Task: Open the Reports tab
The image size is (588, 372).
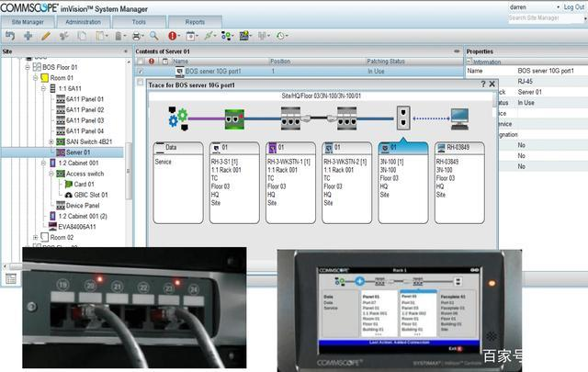Action: coord(195,22)
